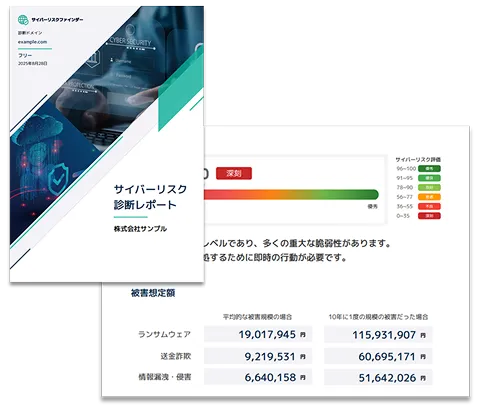Click the 6,640,158 value cell

pyautogui.click(x=258, y=377)
